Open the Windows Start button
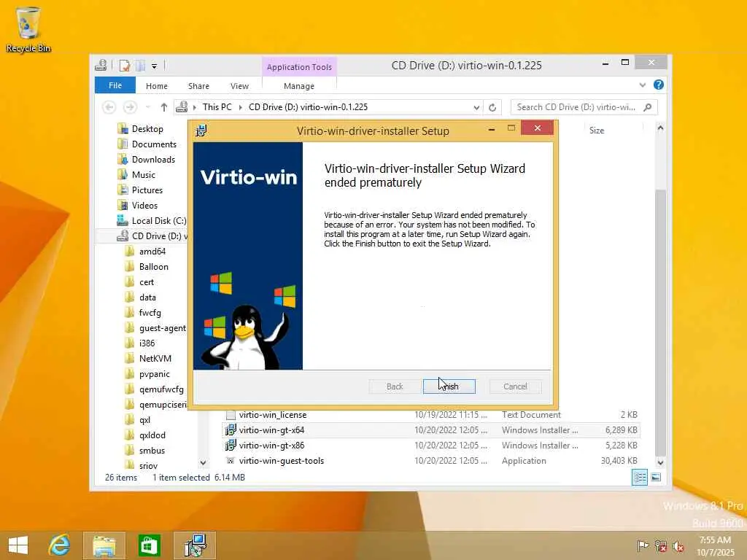This screenshot has height=560, width=747. point(18,545)
